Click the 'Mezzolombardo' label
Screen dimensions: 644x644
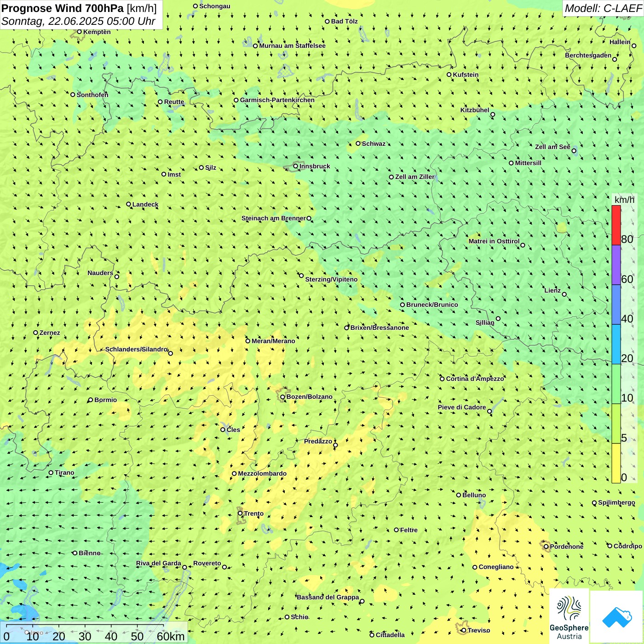(262, 473)
